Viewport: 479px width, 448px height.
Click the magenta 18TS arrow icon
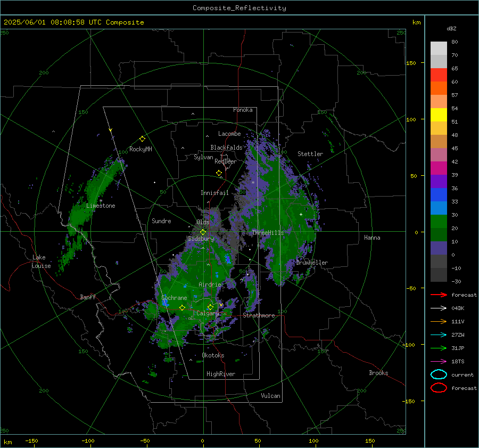(439, 362)
